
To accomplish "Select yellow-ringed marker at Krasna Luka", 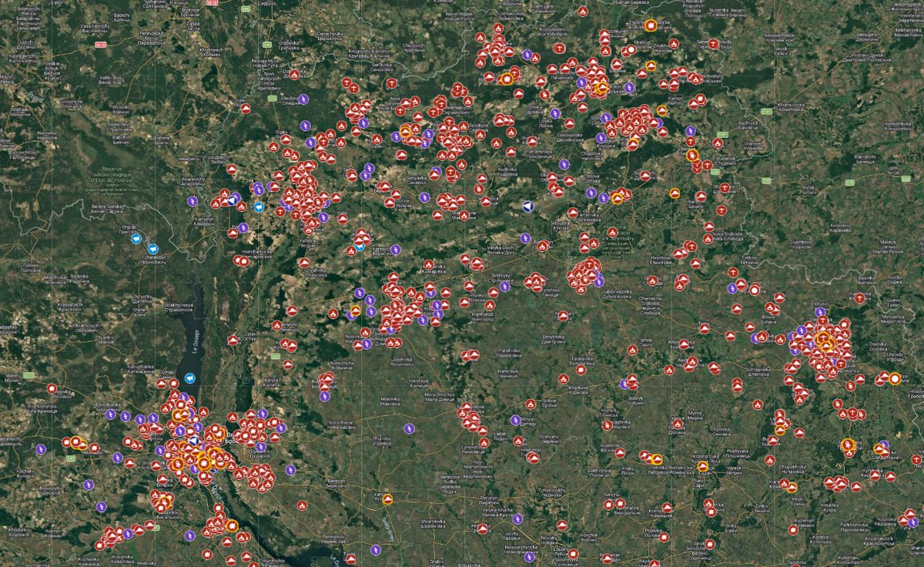I will pos(702,466).
